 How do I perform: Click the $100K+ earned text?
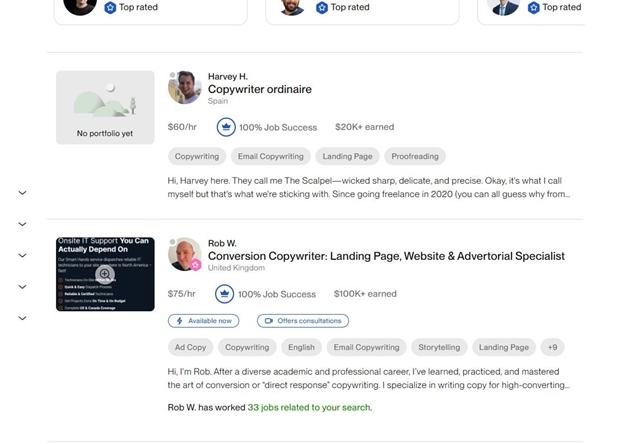pyautogui.click(x=365, y=294)
